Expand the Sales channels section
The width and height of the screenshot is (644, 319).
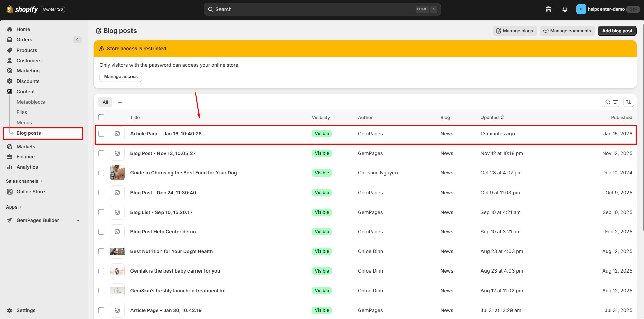[x=24, y=181]
